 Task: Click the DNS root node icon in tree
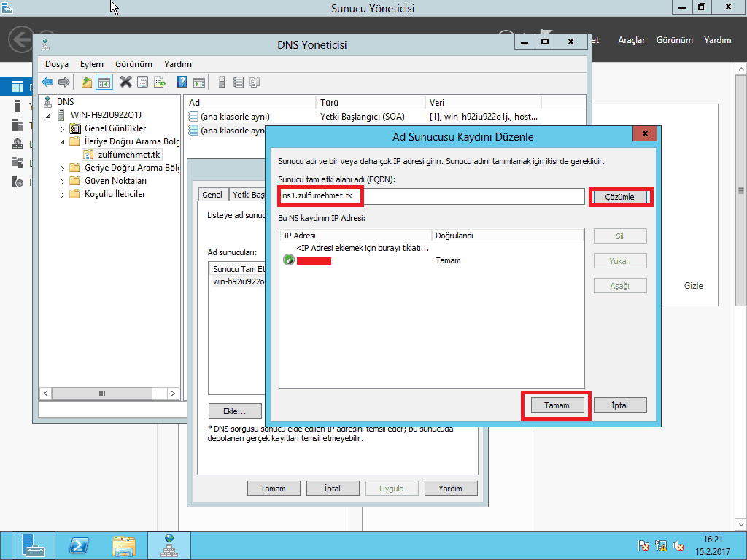point(47,101)
